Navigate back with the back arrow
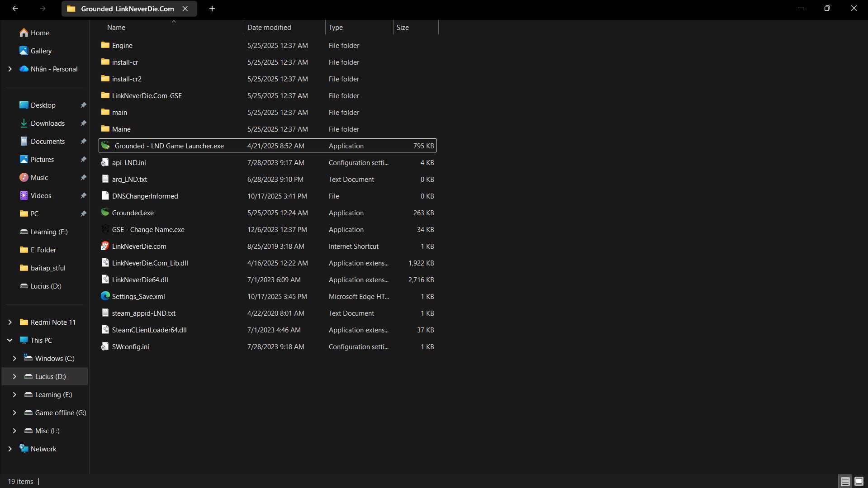The height and width of the screenshot is (488, 868). pos(15,9)
